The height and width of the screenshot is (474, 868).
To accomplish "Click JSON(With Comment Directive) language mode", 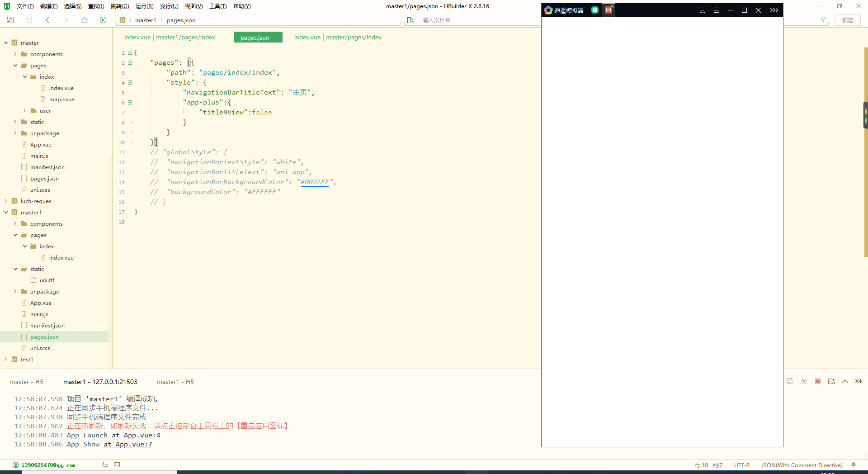I will point(802,465).
